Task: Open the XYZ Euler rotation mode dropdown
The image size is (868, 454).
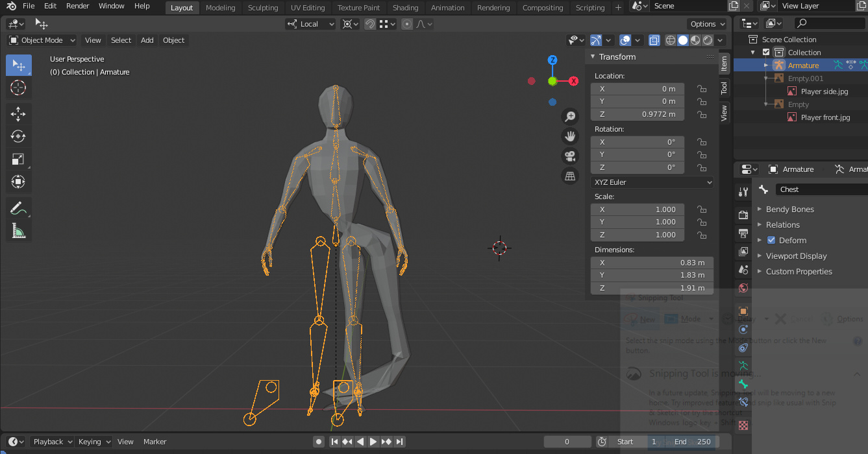Action: point(651,182)
